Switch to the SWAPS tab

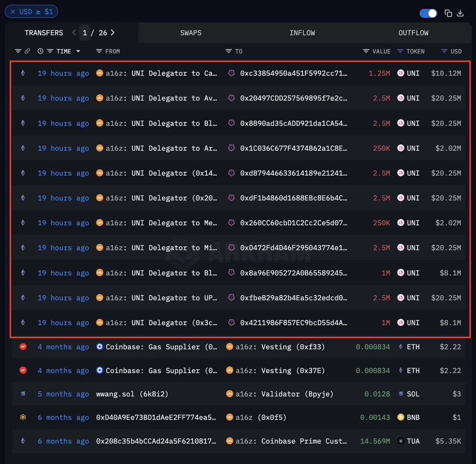(x=191, y=33)
